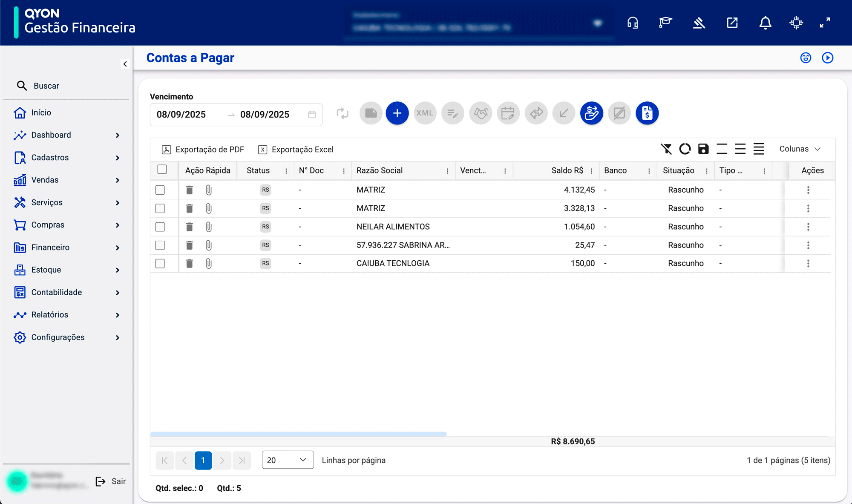Click the headset support icon
The width and height of the screenshot is (852, 504).
click(x=633, y=23)
